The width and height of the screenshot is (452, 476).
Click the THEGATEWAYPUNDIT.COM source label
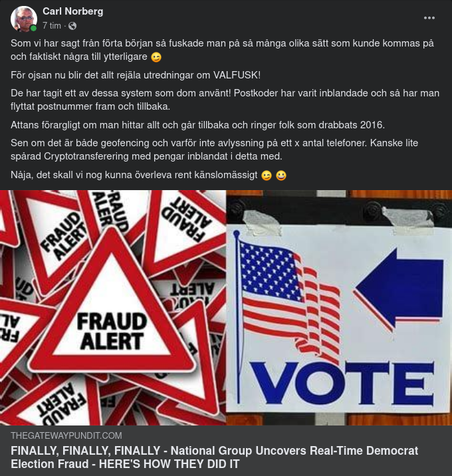coord(66,435)
